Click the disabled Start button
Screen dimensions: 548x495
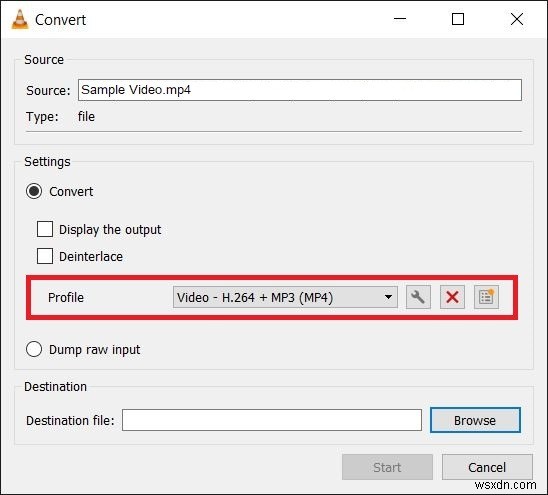pos(387,467)
